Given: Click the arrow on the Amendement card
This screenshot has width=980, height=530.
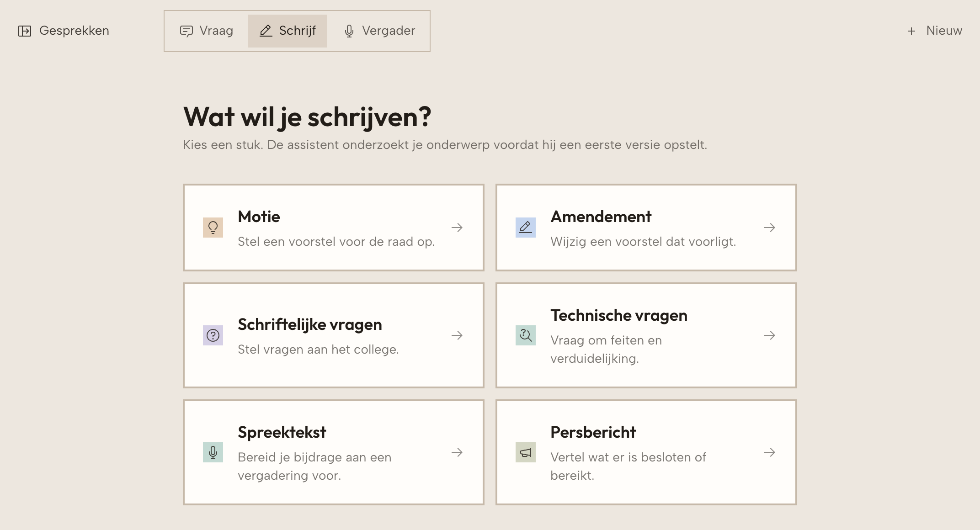Looking at the screenshot, I should 770,228.
